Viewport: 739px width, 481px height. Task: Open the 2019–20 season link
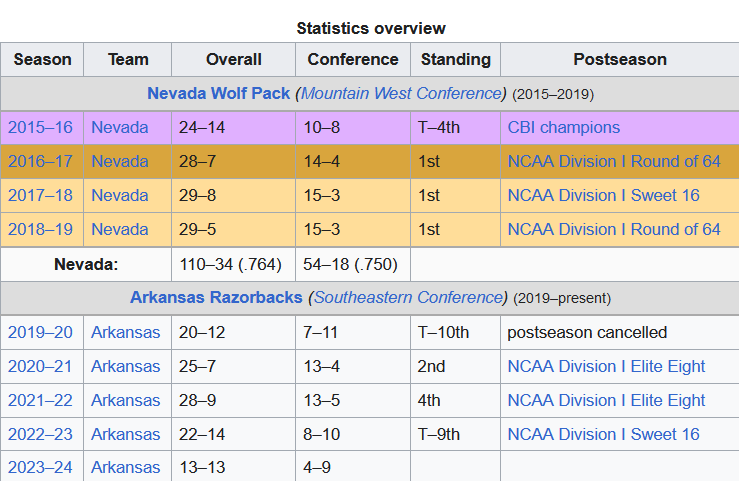tap(40, 332)
